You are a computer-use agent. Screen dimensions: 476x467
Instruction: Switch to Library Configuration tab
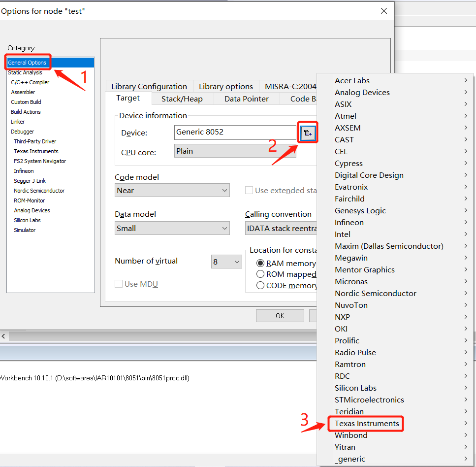pos(149,87)
